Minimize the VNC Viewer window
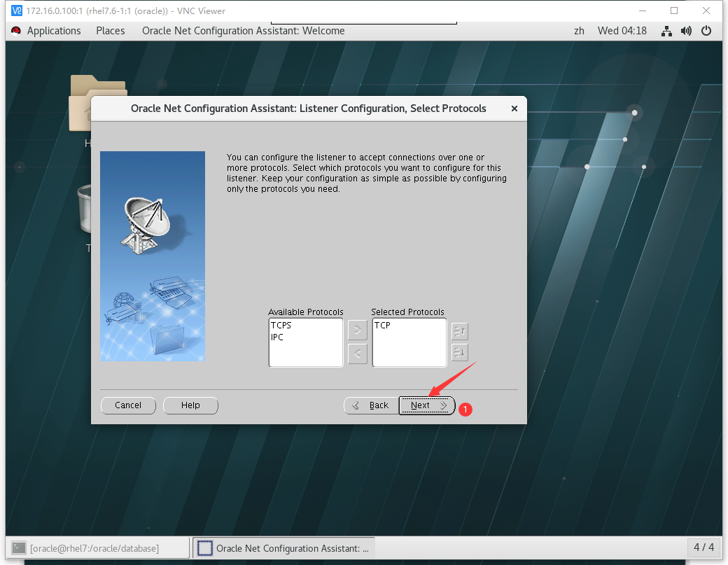 click(x=643, y=11)
